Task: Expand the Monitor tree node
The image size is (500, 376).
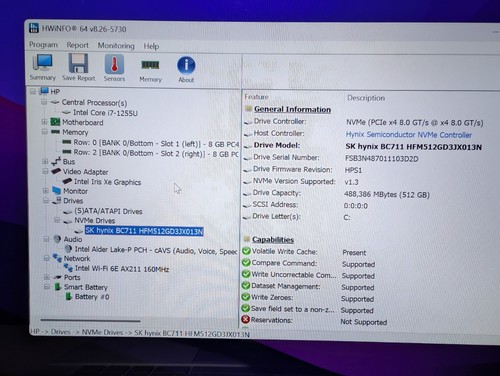Action: click(46, 191)
